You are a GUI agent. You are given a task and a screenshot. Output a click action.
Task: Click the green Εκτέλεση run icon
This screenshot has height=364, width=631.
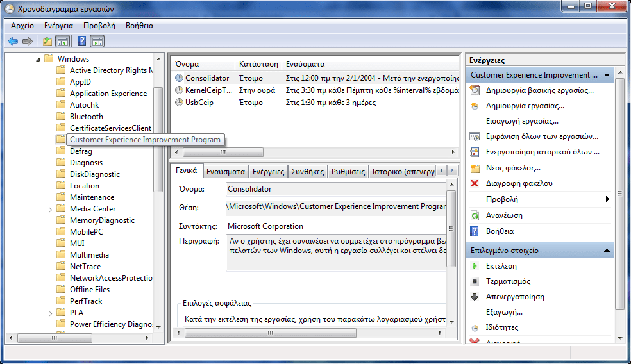(475, 266)
